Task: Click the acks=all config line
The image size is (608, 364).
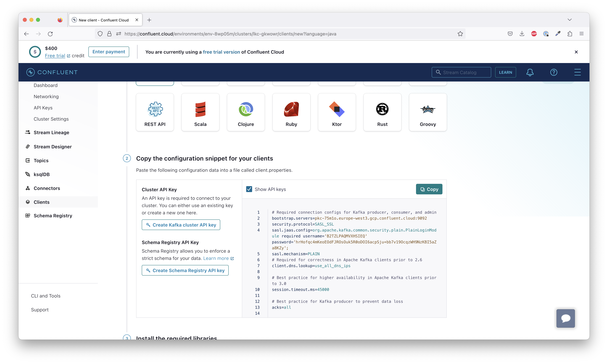Action: pyautogui.click(x=281, y=307)
